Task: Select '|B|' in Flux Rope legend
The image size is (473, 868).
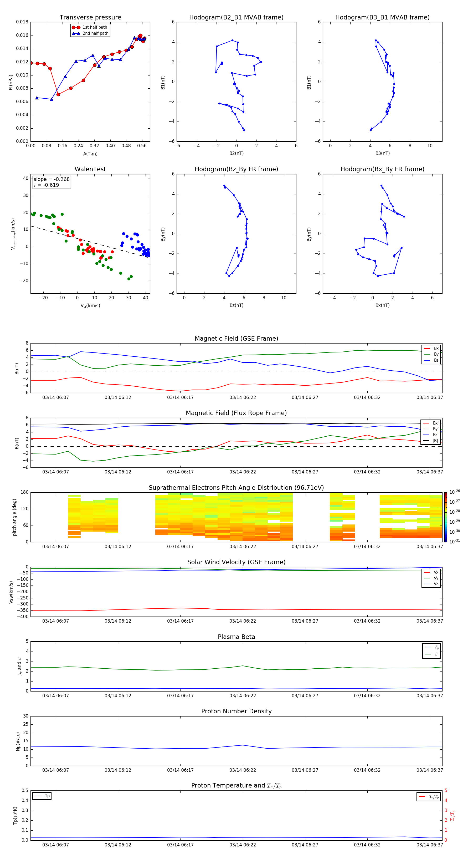Action: pos(431,441)
